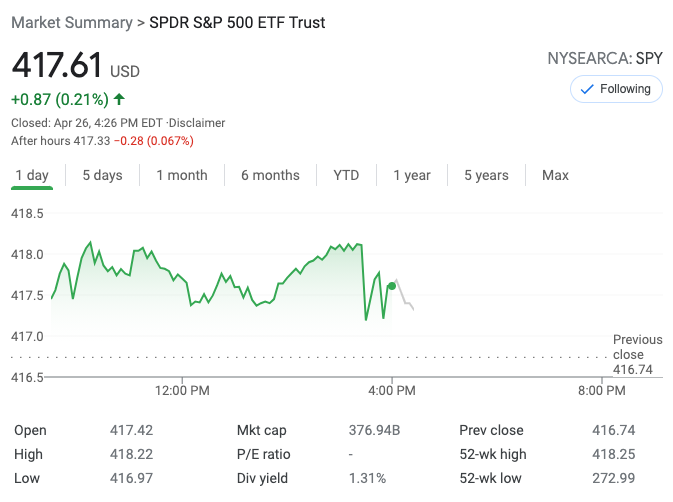Click the checkmark icon in Following button
Screen dimensions: 673x502
pyautogui.click(x=587, y=89)
